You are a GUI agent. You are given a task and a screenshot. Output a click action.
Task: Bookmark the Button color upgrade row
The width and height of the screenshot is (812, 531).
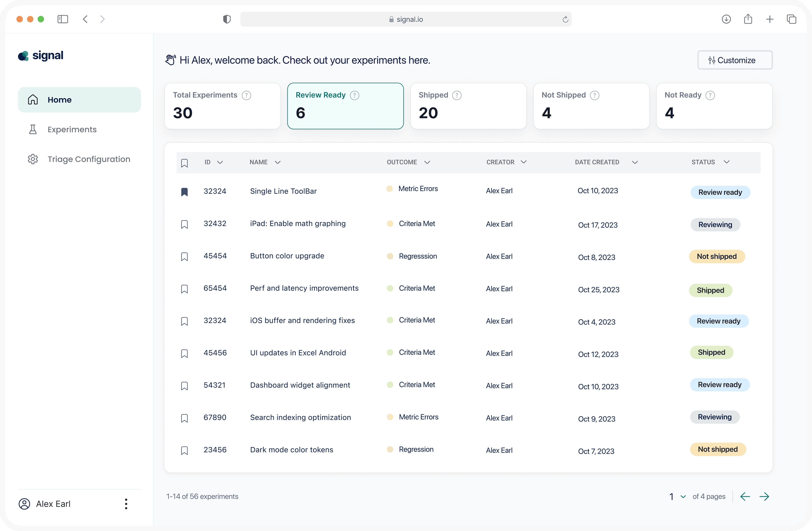click(184, 257)
